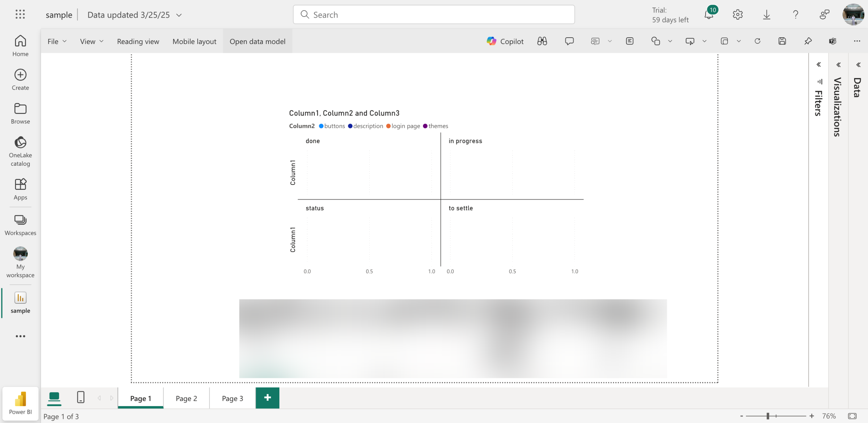Switch to Page 2 tab
The image size is (868, 423).
point(186,398)
